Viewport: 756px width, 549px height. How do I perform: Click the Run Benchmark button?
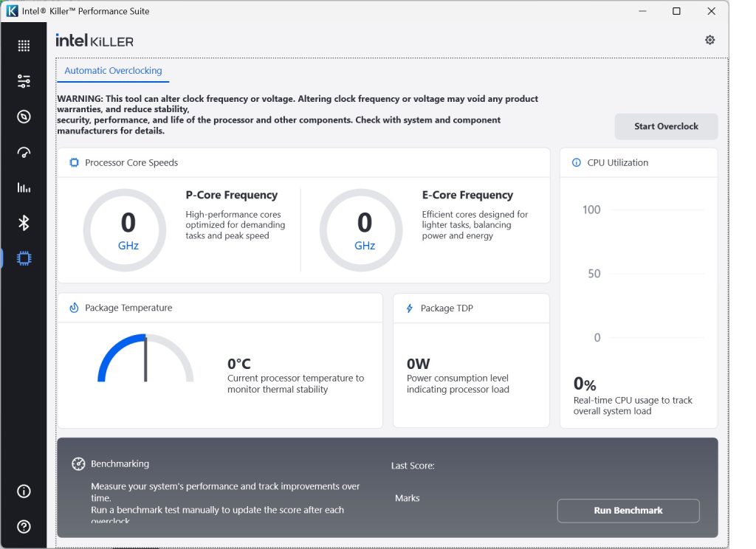pos(628,511)
